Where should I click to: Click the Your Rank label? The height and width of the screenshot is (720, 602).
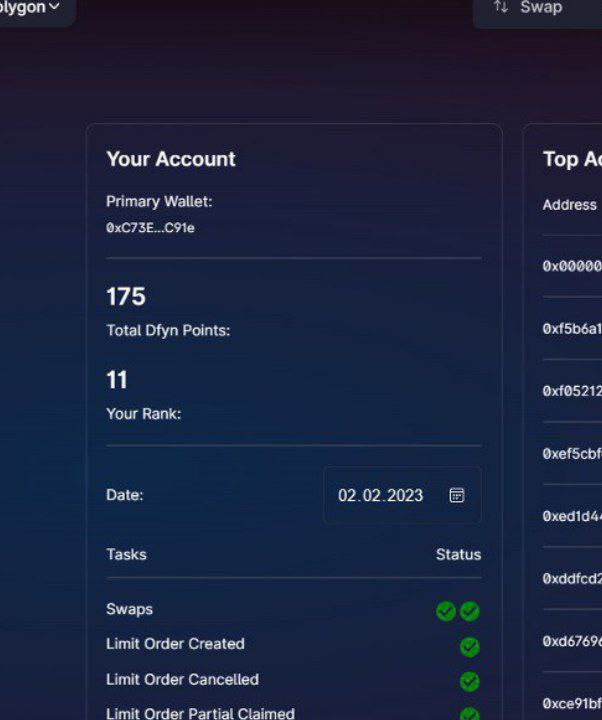[144, 414]
